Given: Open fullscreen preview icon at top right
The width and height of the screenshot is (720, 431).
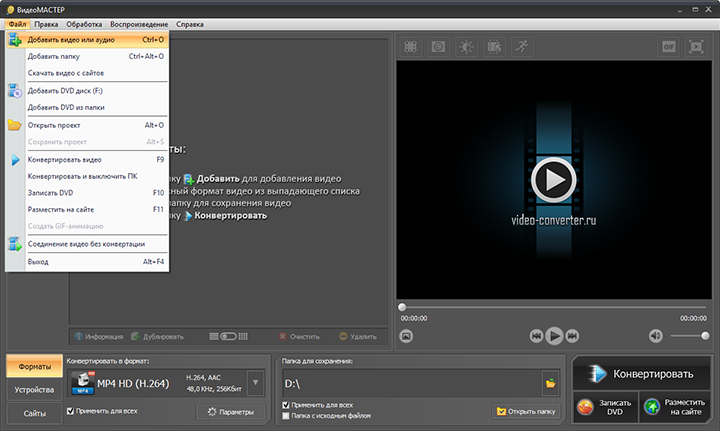Looking at the screenshot, I should coord(697,46).
